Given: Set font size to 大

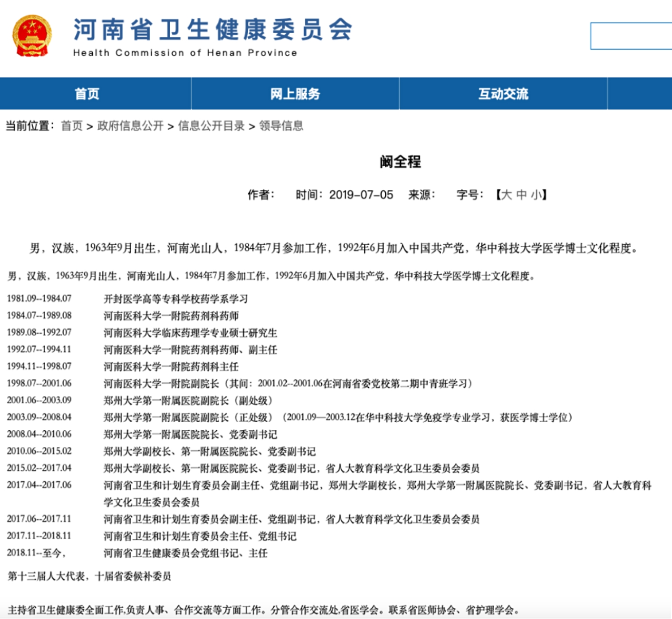Looking at the screenshot, I should coord(506,195).
